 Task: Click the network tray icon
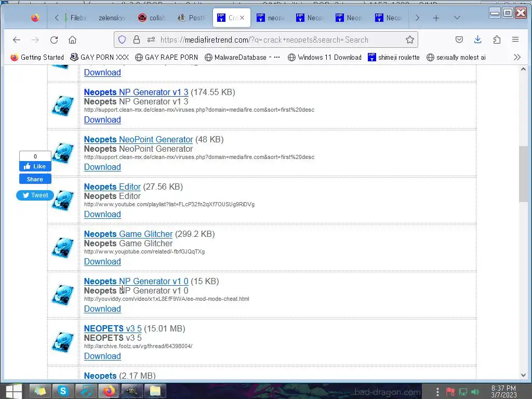(463, 392)
